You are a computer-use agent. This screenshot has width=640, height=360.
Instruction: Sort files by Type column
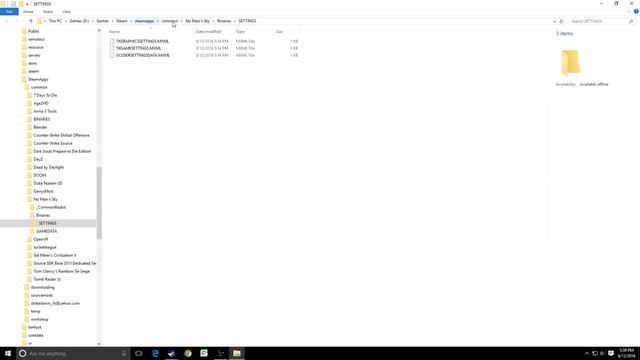click(x=240, y=31)
